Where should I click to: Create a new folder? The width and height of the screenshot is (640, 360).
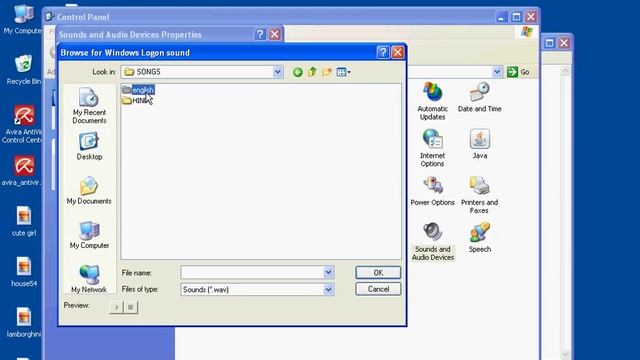(x=327, y=72)
